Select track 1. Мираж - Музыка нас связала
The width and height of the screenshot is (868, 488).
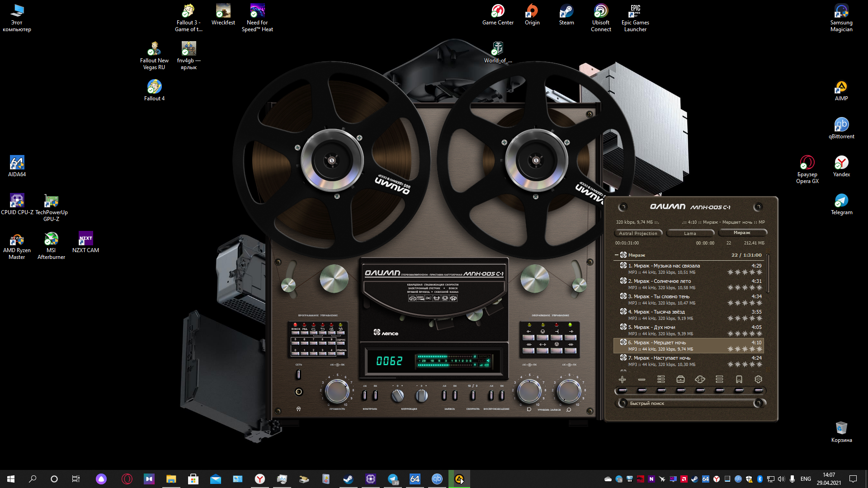pyautogui.click(x=689, y=269)
